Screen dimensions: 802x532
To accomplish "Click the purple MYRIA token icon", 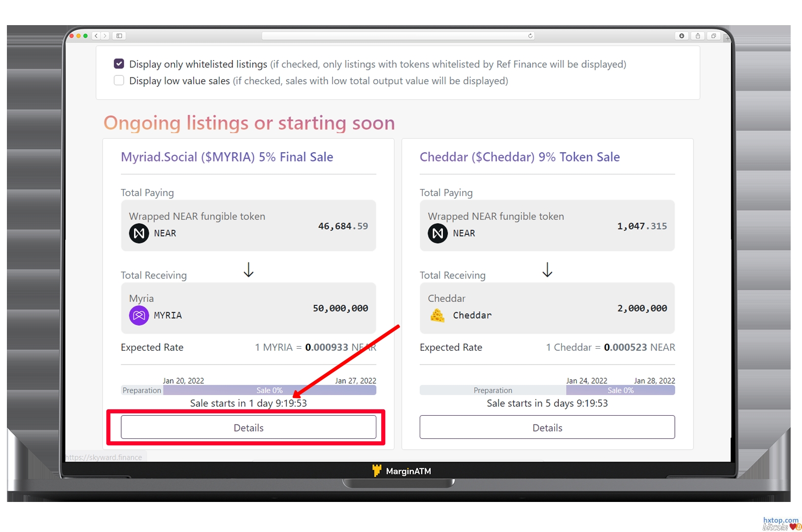I will 139,315.
